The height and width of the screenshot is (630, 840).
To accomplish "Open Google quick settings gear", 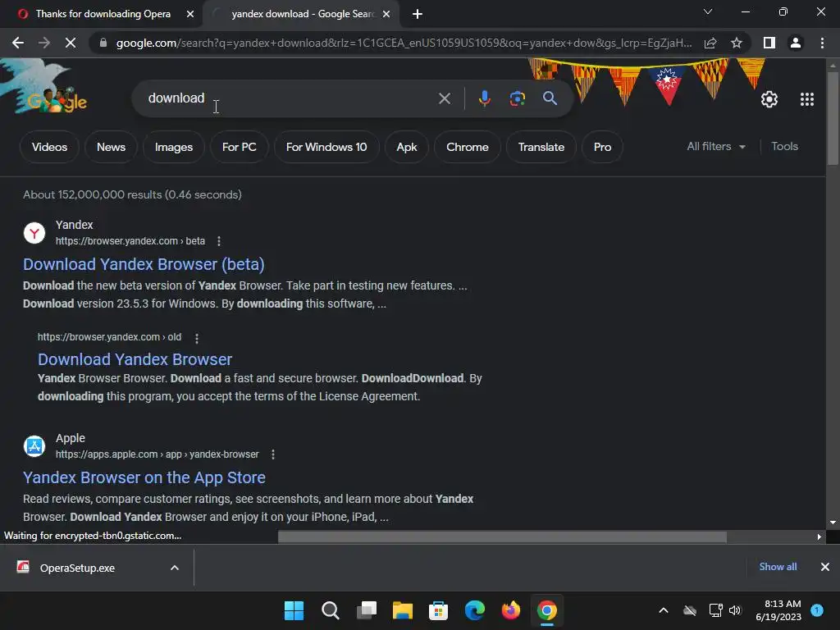I will [x=769, y=99].
